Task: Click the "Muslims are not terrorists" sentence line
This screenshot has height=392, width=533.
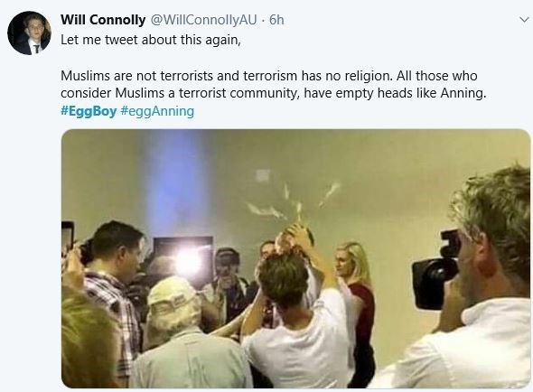Action: [269, 76]
